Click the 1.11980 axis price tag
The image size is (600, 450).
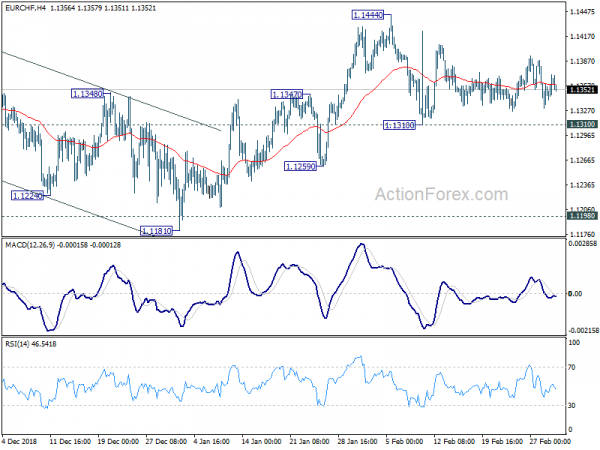coord(582,216)
